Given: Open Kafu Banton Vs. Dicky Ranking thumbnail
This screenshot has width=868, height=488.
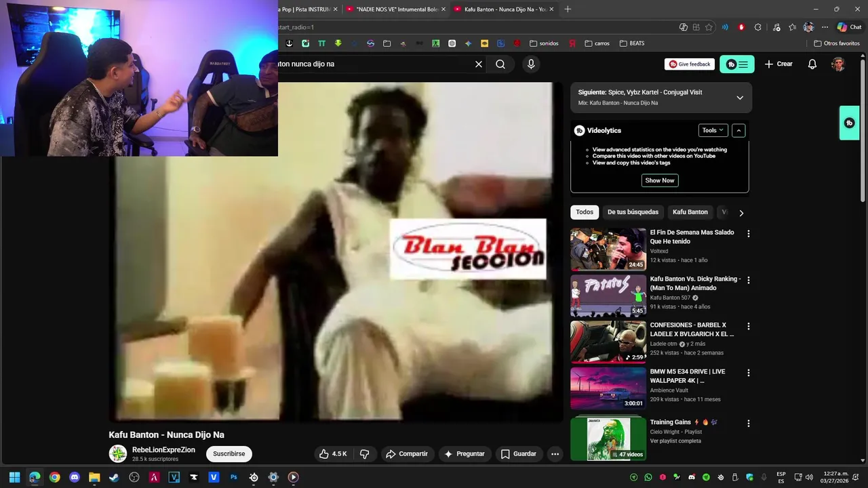Looking at the screenshot, I should [x=608, y=296].
